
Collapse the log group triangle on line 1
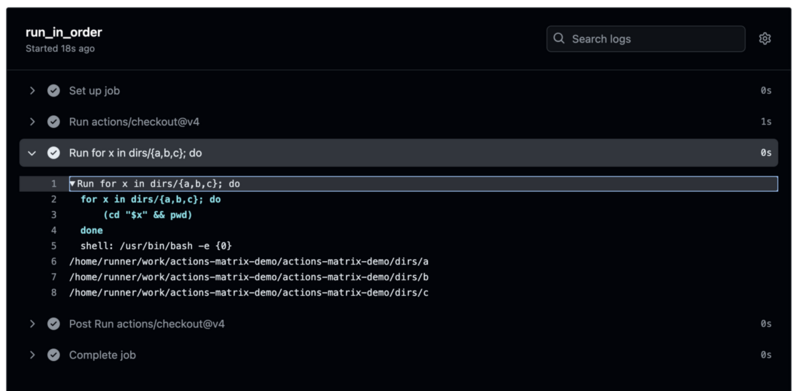(72, 184)
